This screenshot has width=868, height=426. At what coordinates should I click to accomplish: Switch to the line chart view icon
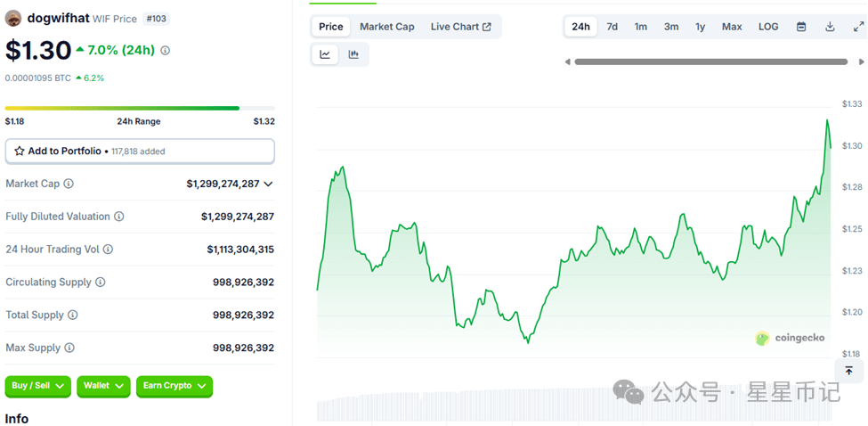point(325,54)
